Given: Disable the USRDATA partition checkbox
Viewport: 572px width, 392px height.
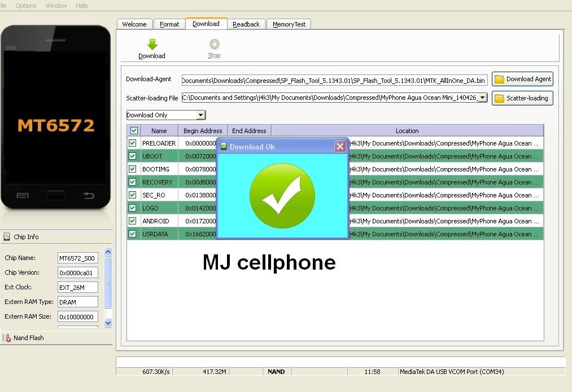Looking at the screenshot, I should [x=133, y=234].
